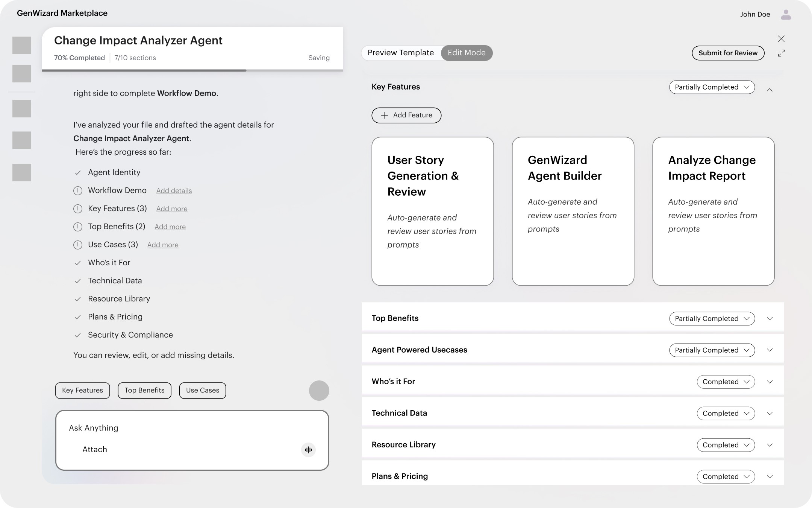Select the Top Benefits suggestion chip
812x508 pixels.
click(x=144, y=390)
